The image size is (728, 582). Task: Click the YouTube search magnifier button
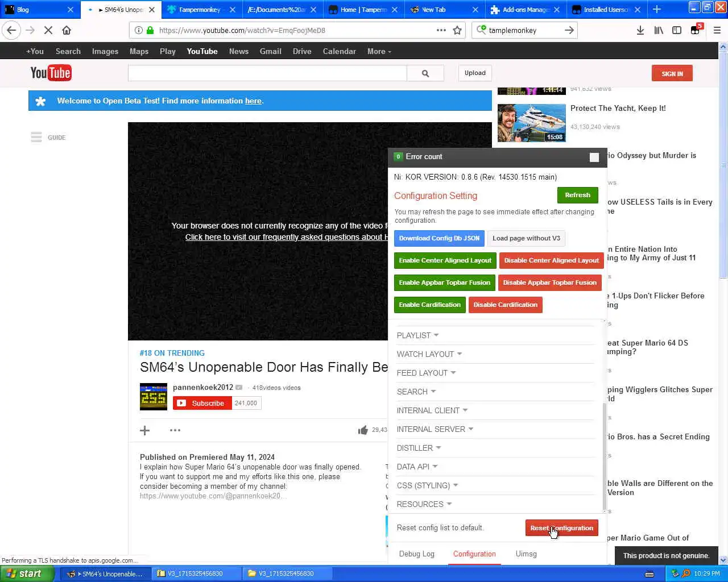[425, 73]
